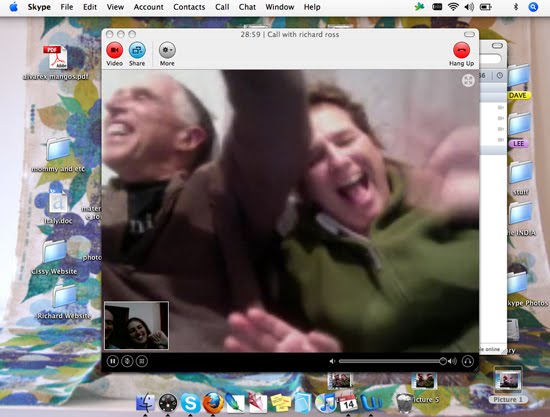Open Microsoft Word from the dock
550x417 pixels.
(371, 403)
